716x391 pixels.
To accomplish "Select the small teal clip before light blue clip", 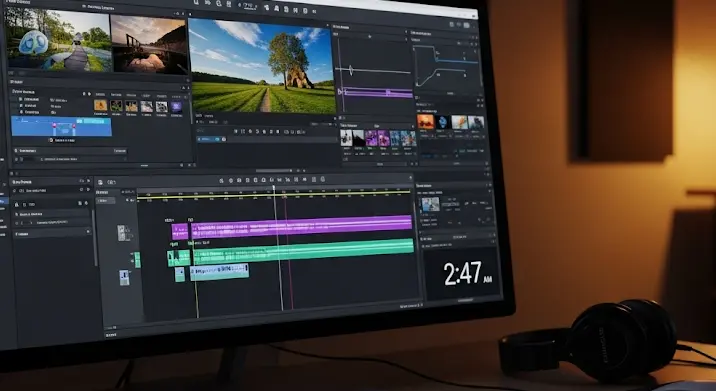I will [180, 274].
